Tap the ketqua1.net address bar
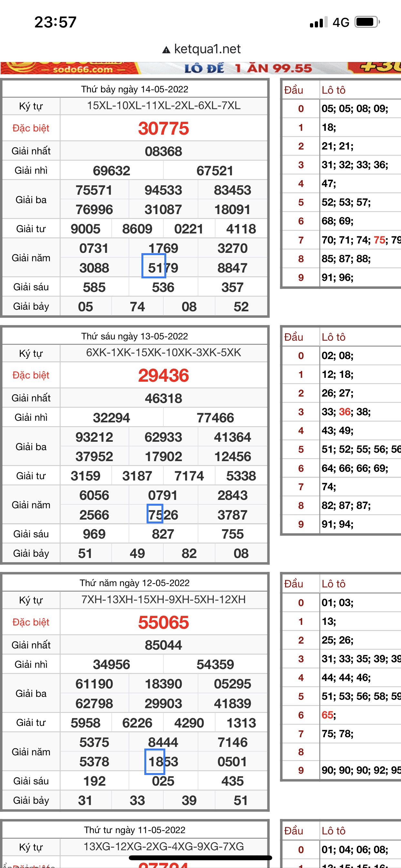 coord(201,49)
